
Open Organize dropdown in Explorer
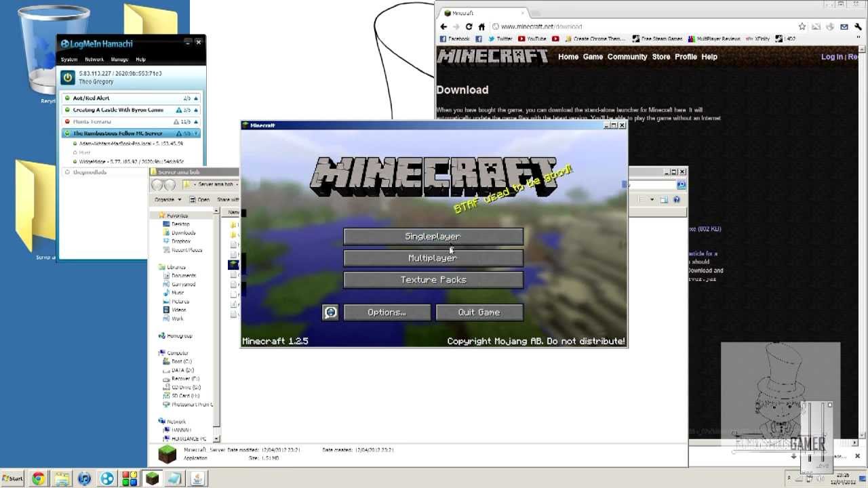pos(167,200)
